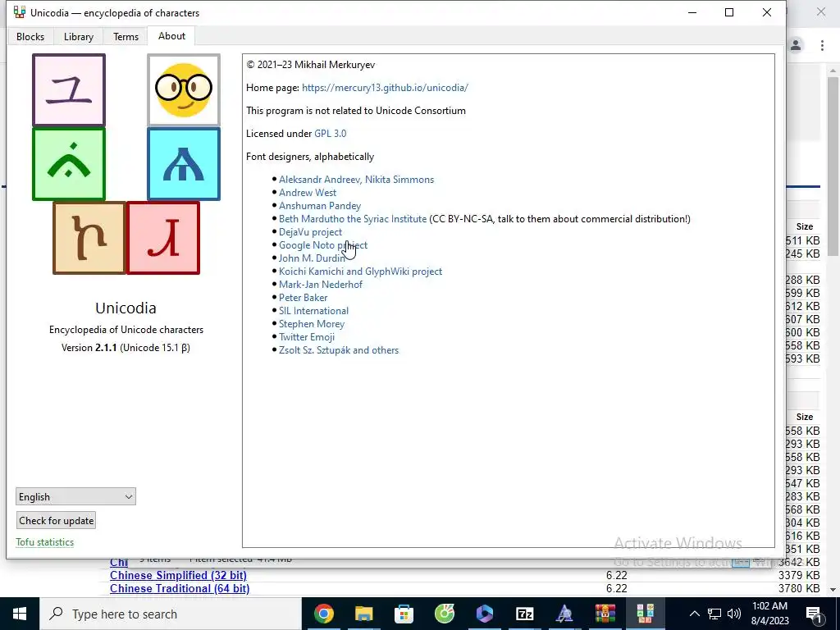Open the Mark-Jan Nederhof link
The image size is (840, 630).
click(x=321, y=285)
